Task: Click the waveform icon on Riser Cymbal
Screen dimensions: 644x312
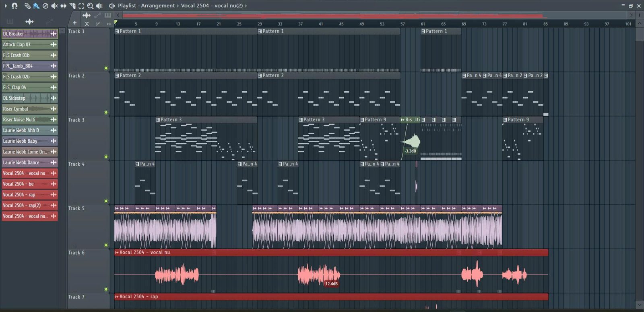Action: (54, 109)
